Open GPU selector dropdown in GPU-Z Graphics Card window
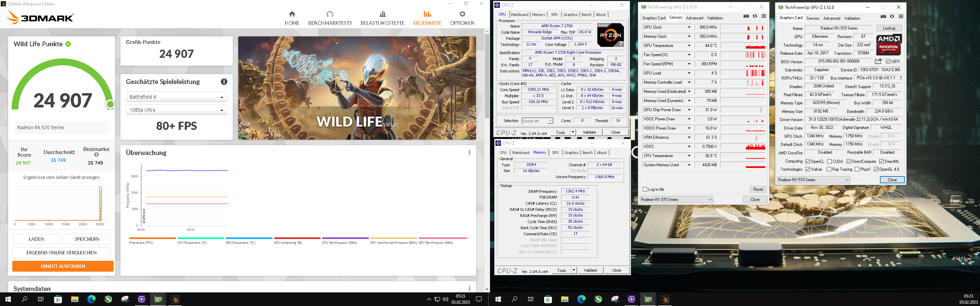 [x=813, y=180]
